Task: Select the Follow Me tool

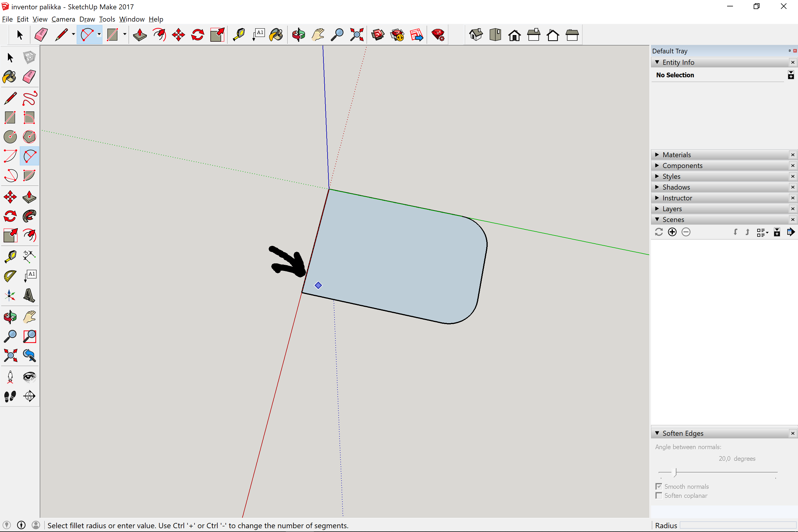Action: pyautogui.click(x=29, y=216)
